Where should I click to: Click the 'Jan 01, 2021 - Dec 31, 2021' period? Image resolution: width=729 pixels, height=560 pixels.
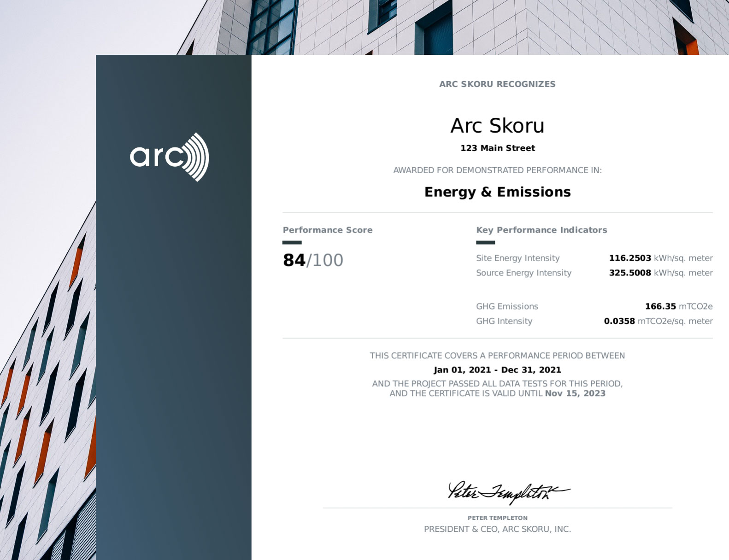(x=497, y=370)
